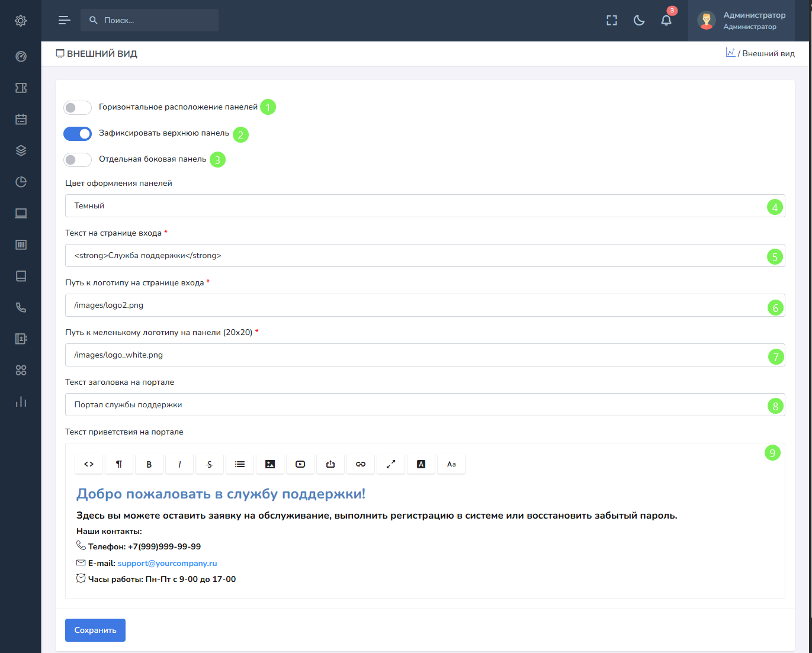Click the insert link editor icon

[x=361, y=464]
